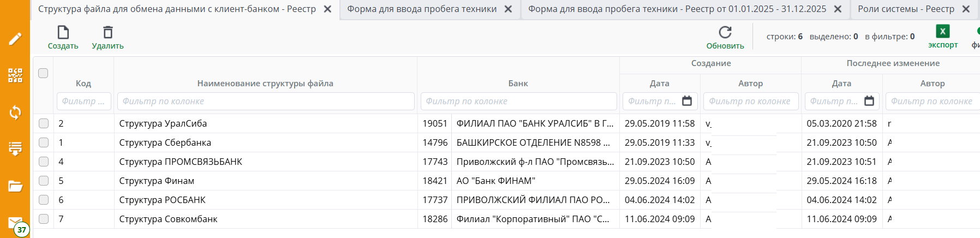Click the sync arrows sidebar icon
This screenshot has height=238, width=980.
(15, 112)
